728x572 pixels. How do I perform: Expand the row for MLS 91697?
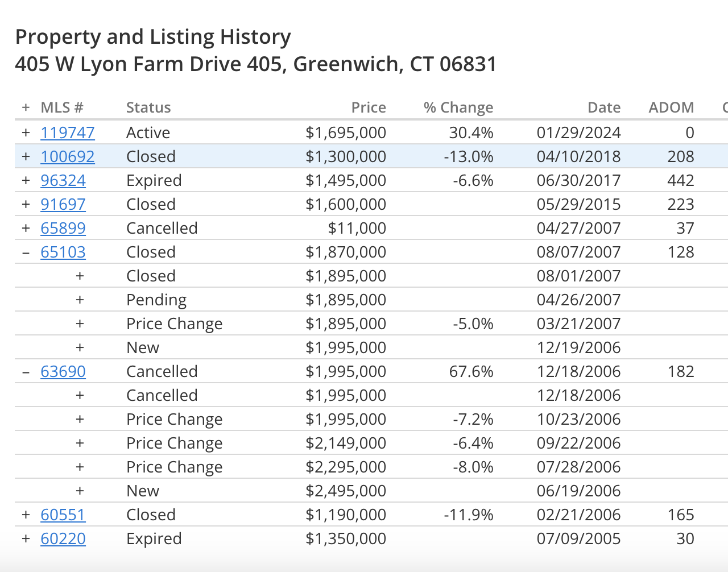[x=26, y=204]
